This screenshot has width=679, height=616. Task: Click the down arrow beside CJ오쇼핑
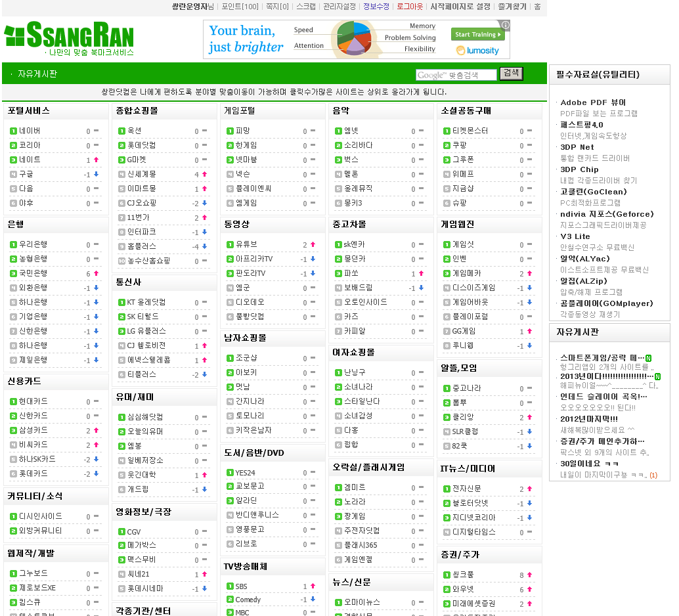(x=204, y=203)
